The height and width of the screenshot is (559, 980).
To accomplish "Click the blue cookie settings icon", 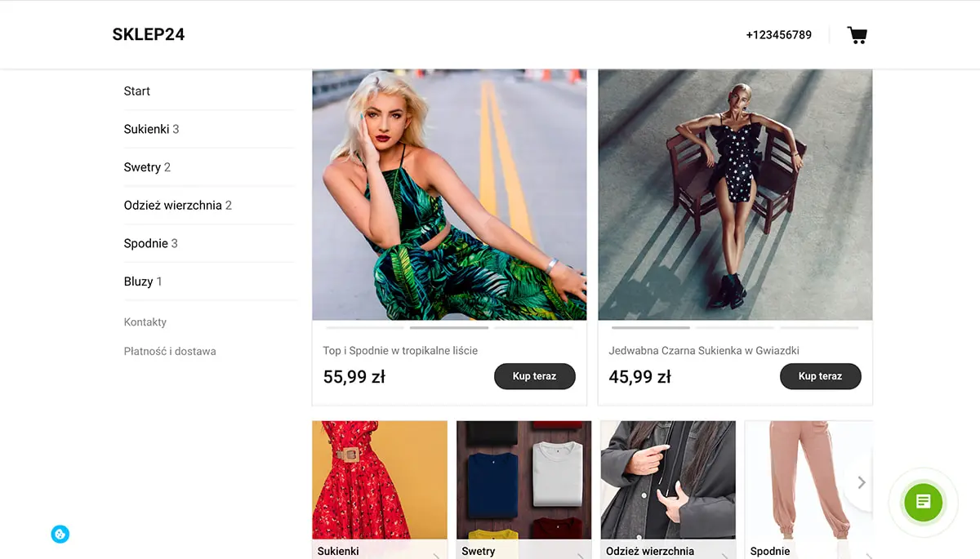I will (60, 535).
